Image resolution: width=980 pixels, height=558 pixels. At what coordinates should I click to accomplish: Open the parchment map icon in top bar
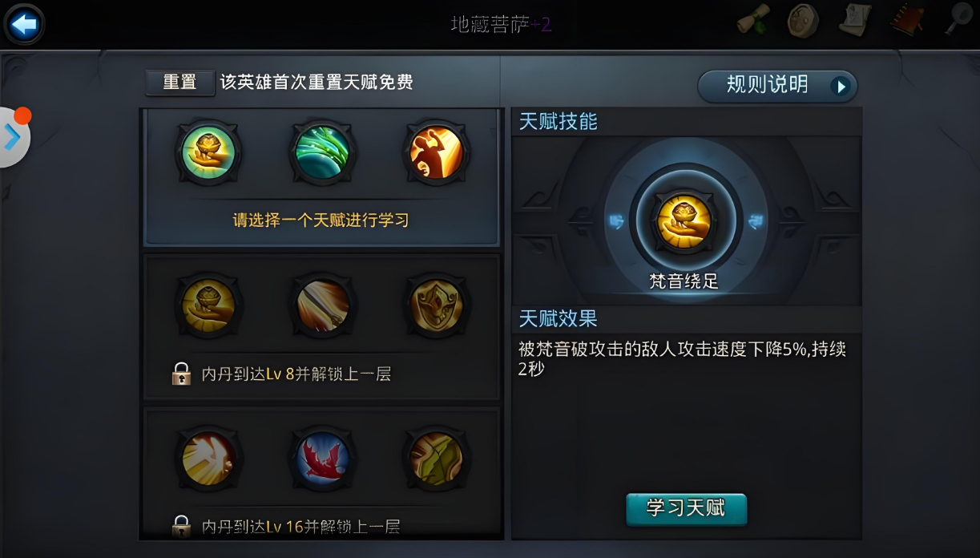(855, 19)
